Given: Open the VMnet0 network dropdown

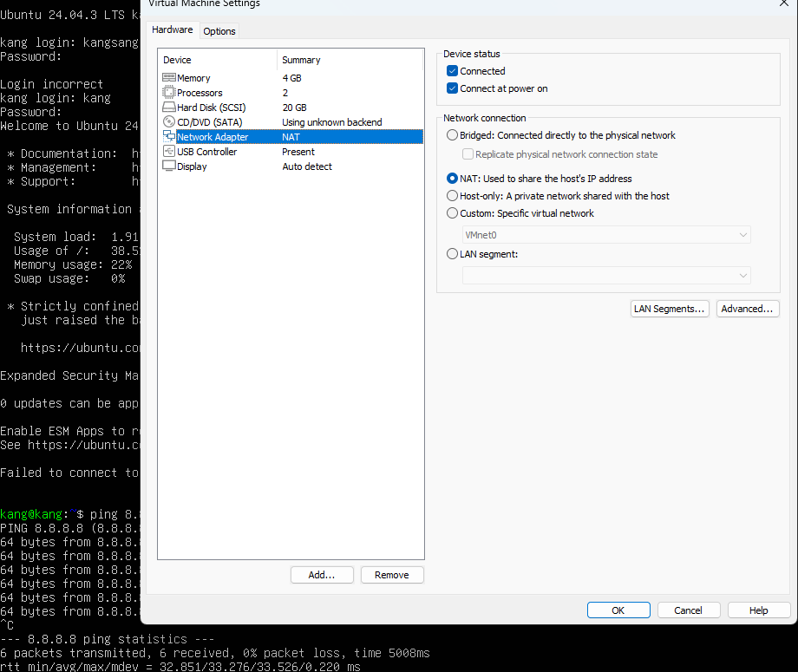Looking at the screenshot, I should tap(606, 234).
